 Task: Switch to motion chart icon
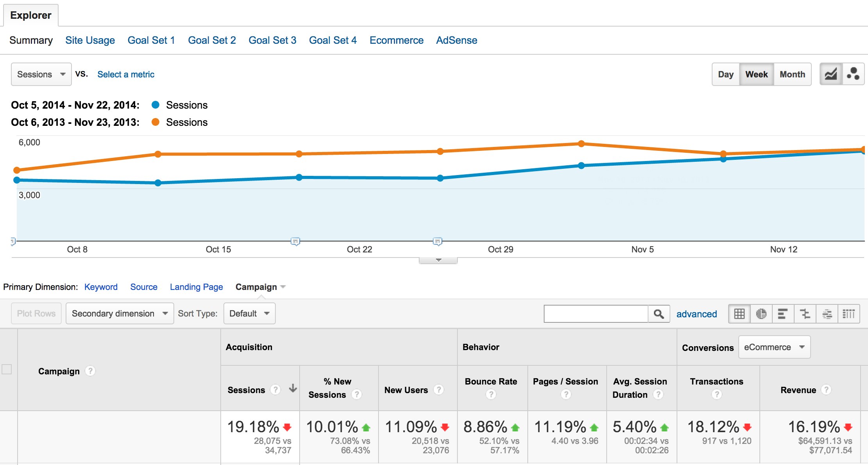point(853,74)
